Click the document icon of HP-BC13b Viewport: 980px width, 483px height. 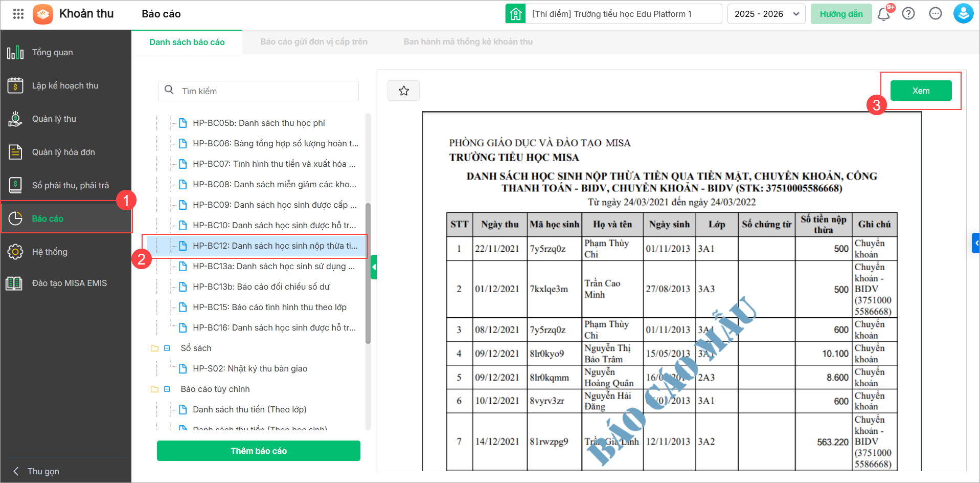183,287
